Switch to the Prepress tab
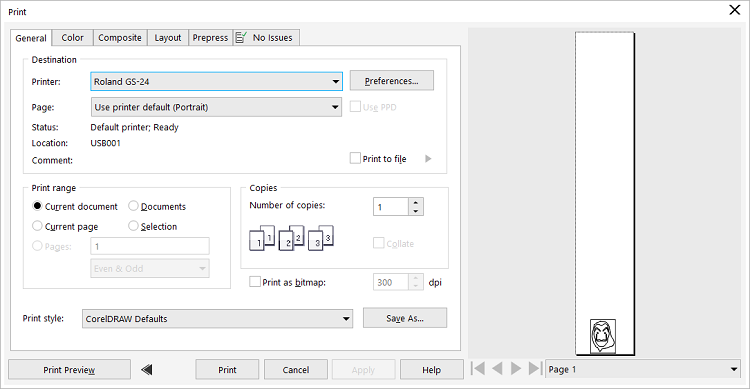750x389 pixels. pyautogui.click(x=210, y=38)
